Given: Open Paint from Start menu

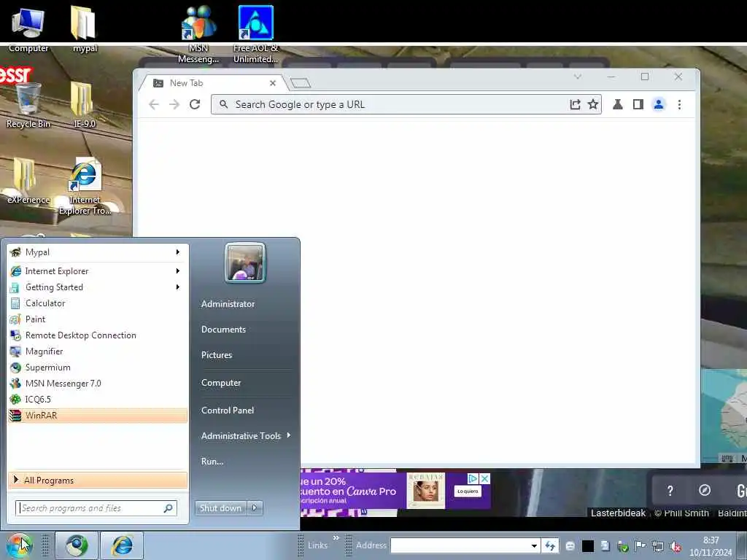Looking at the screenshot, I should pos(98,319).
